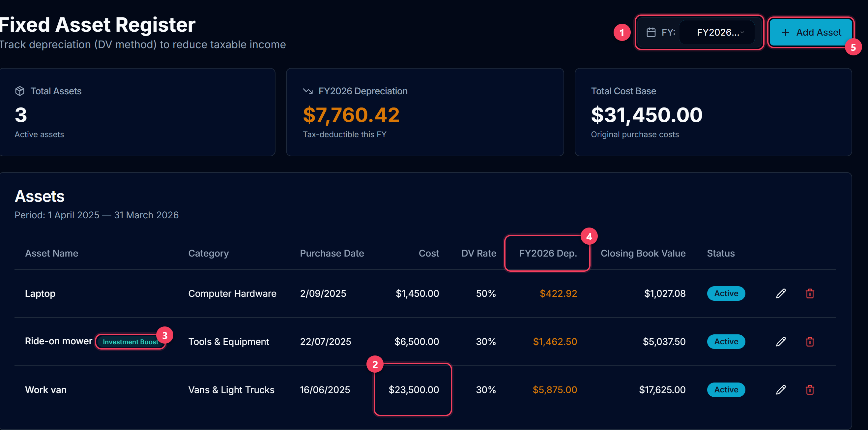
Task: Click the trending-down icon on FY2026 Depreciation card
Action: [x=308, y=91]
